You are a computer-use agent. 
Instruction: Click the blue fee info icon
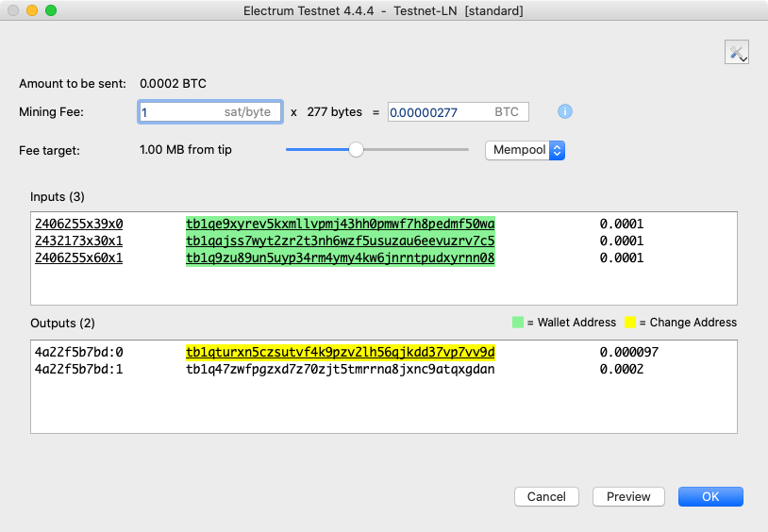click(x=565, y=111)
